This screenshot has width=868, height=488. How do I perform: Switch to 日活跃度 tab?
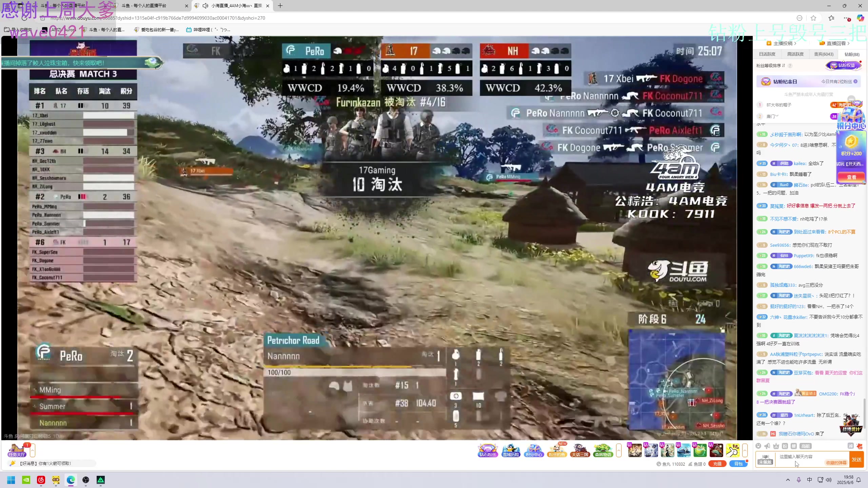click(767, 54)
